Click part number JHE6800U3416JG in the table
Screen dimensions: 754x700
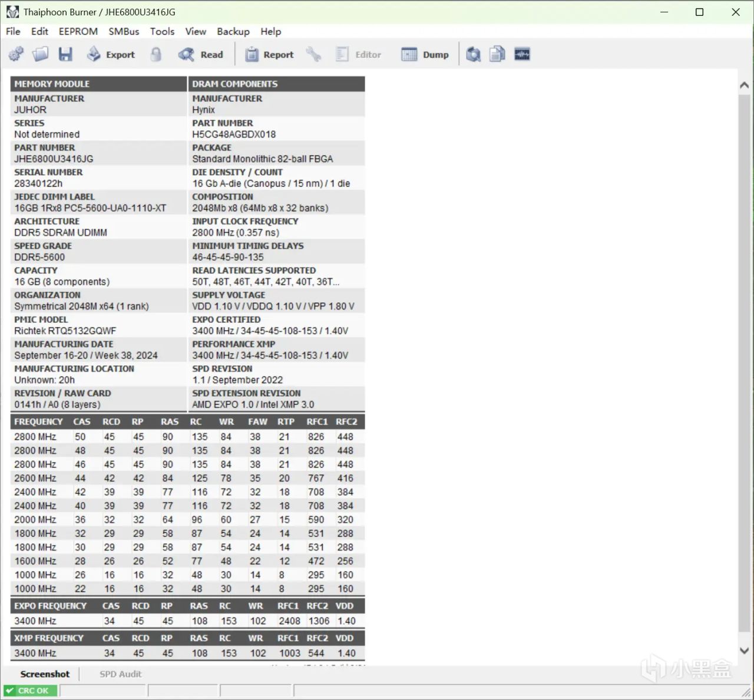(54, 159)
